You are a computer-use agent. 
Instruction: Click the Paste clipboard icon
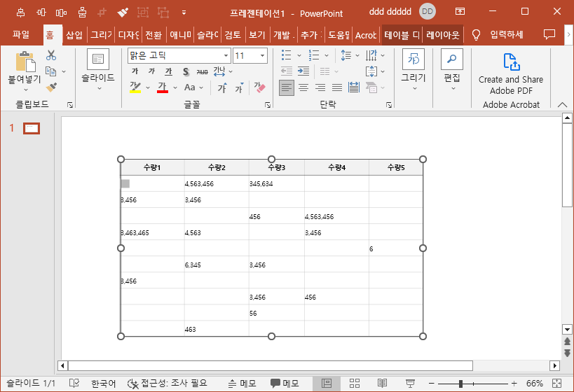click(x=25, y=62)
